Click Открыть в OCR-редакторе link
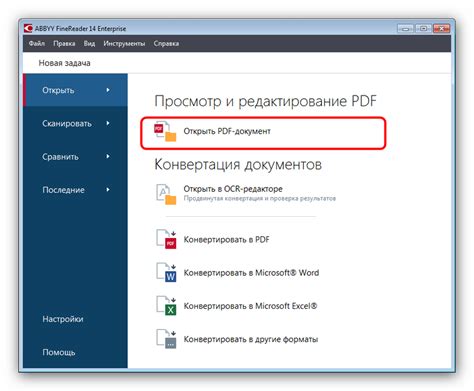The height and width of the screenshot is (391, 474). tap(233, 189)
